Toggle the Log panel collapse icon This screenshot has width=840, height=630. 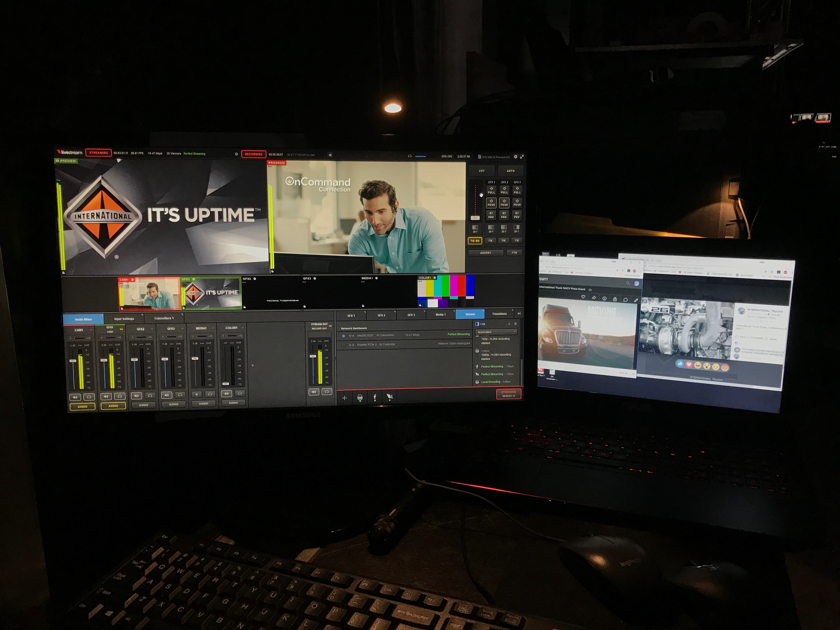click(477, 324)
